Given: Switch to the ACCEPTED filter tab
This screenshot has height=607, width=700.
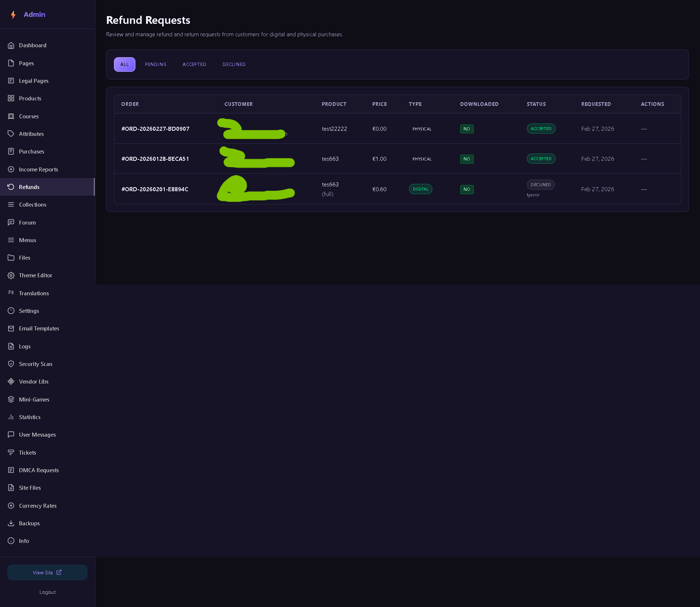Looking at the screenshot, I should pyautogui.click(x=194, y=64).
